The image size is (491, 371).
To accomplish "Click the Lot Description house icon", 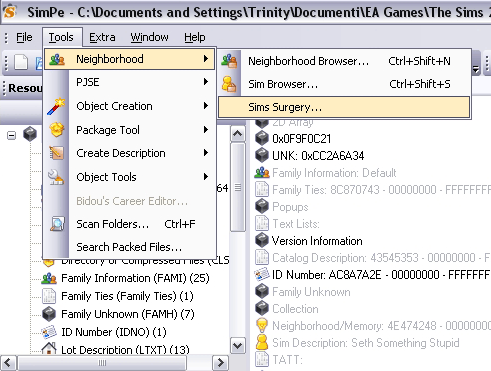I will [49, 349].
